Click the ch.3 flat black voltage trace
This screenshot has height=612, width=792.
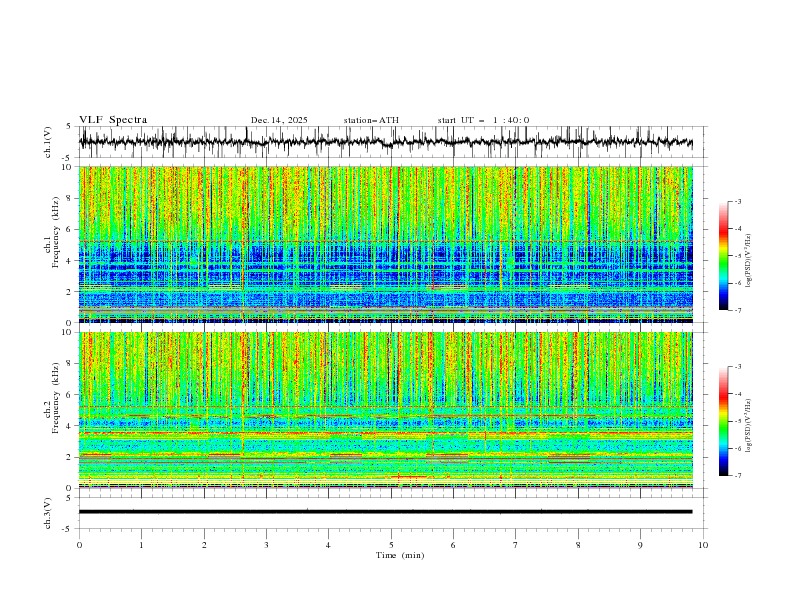click(x=385, y=512)
